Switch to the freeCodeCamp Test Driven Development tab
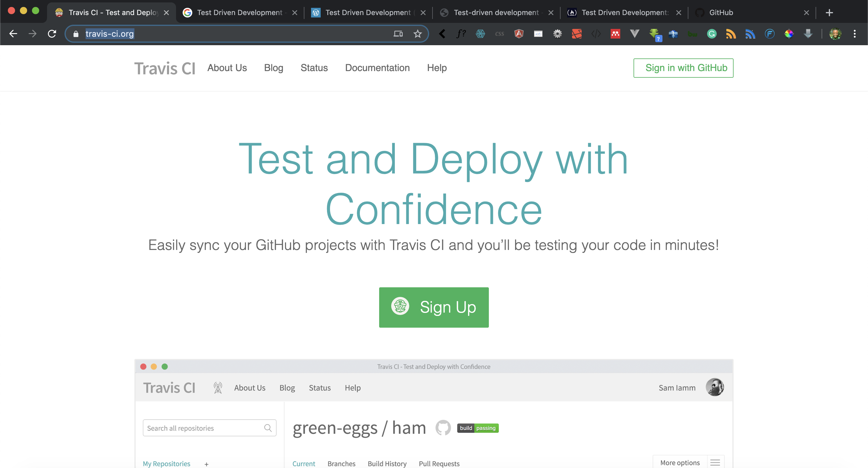This screenshot has height=468, width=868. coord(625,12)
